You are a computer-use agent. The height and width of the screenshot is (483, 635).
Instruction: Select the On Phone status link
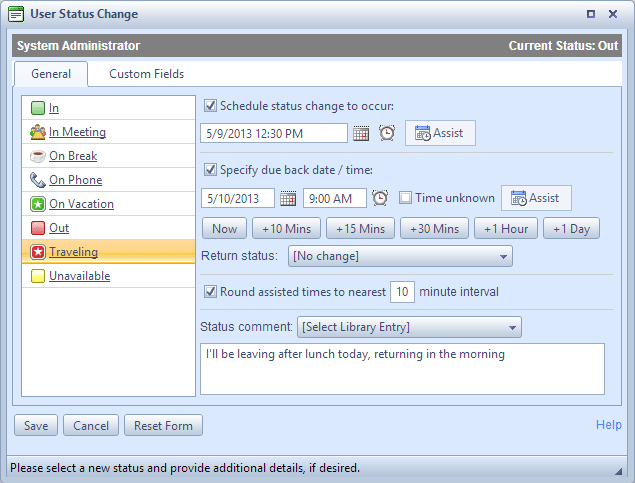[x=75, y=180]
